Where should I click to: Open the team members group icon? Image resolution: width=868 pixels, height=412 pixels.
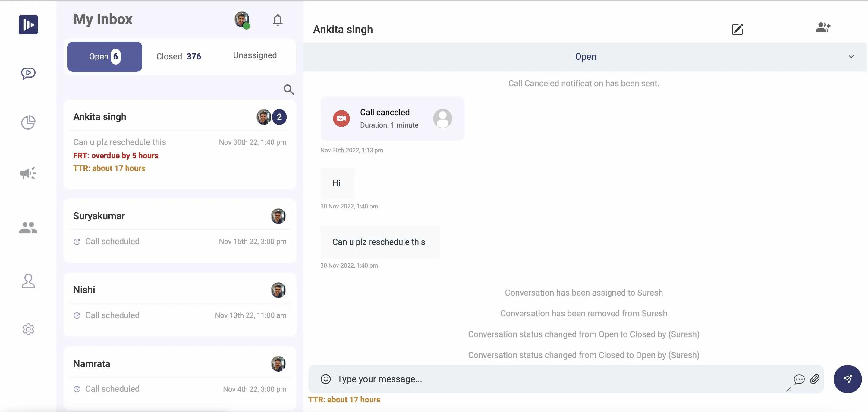click(28, 228)
